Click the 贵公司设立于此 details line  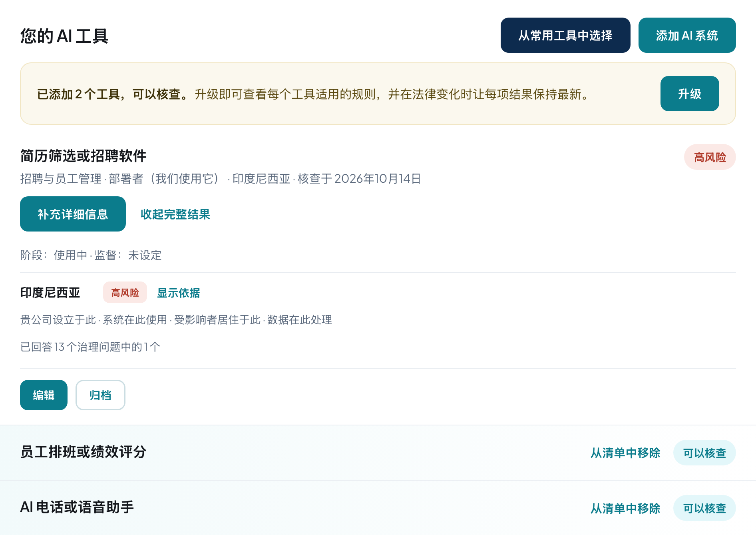pyautogui.click(x=176, y=320)
